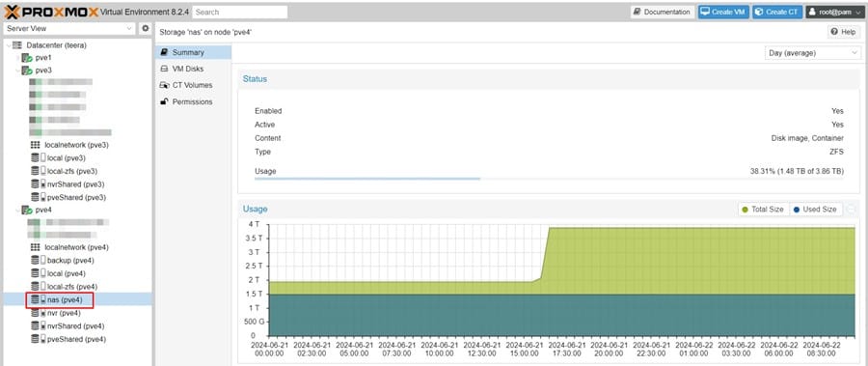Select the localnetwork (pve3) grid icon

tap(36, 145)
